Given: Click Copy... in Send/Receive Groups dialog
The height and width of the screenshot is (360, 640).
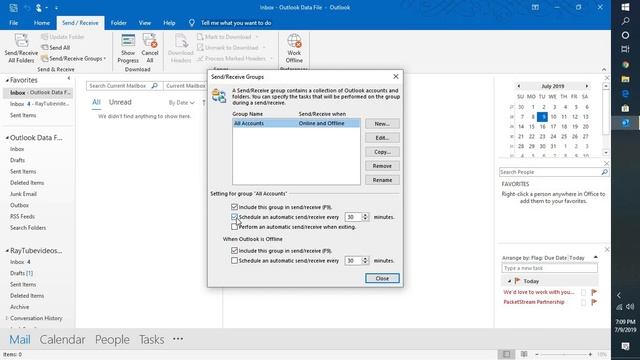Looking at the screenshot, I should (x=382, y=152).
